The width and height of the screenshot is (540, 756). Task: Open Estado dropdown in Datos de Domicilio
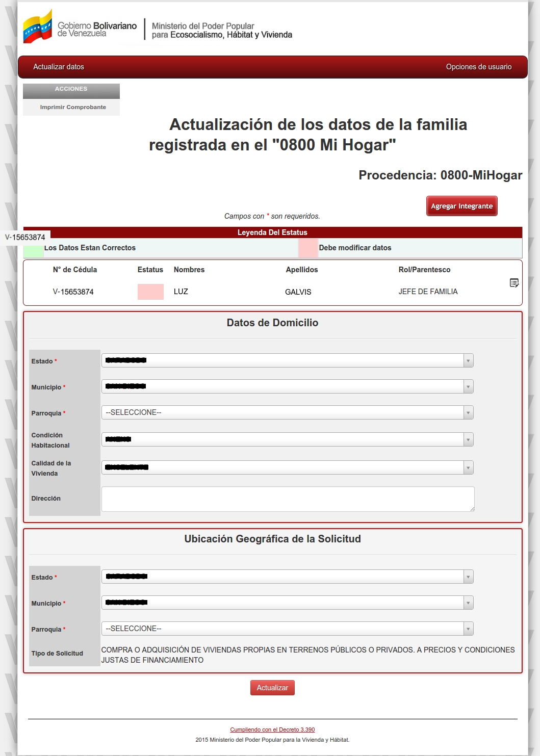click(x=288, y=360)
